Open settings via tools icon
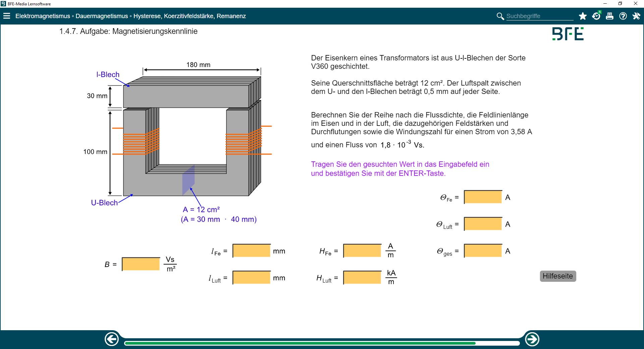The image size is (644, 349). pos(636,16)
